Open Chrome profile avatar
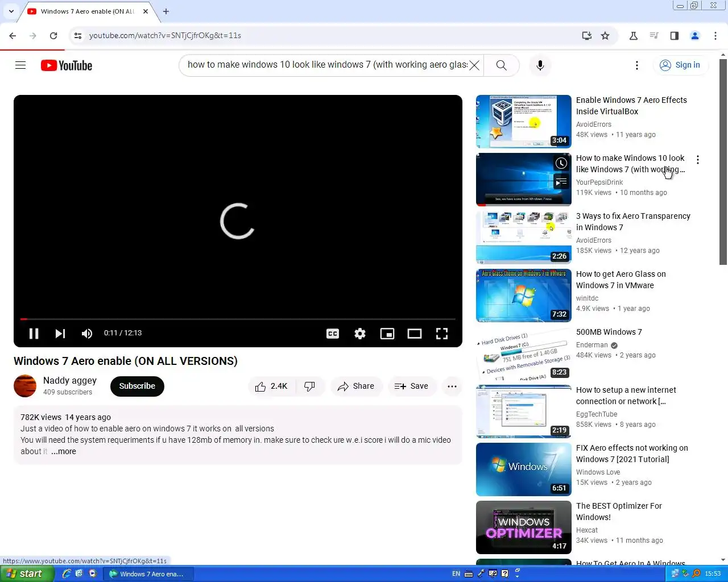This screenshot has width=728, height=582. click(695, 36)
